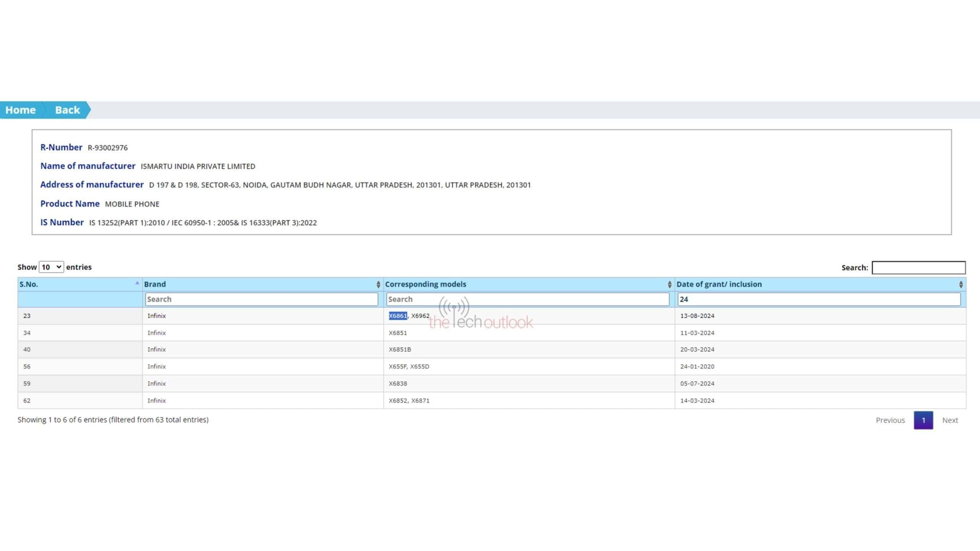Click the sort arrows in Corresponding models column
Image resolution: width=980 pixels, height=551 pixels.
click(x=669, y=284)
